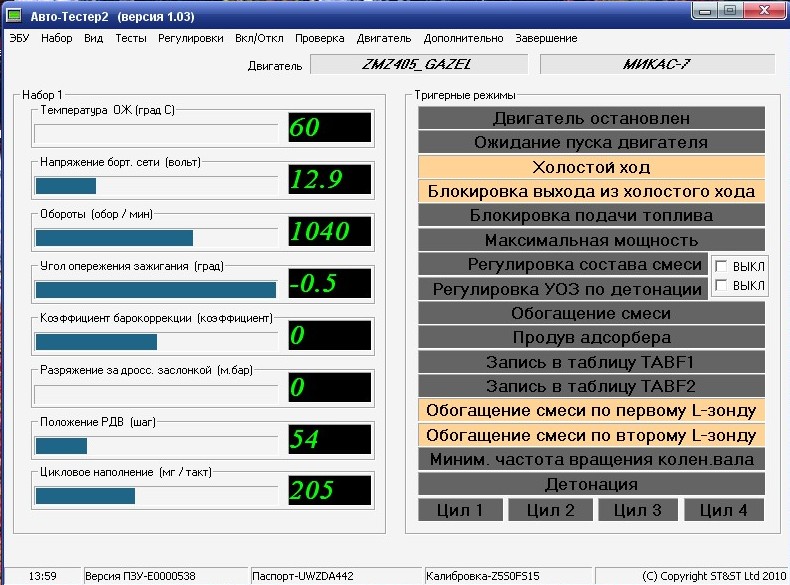Image resolution: width=790 pixels, height=585 pixels.
Task: Toggle ВЫКЛ checkbox for Регулировка УОЗ по детонации
Action: pyautogui.click(x=721, y=285)
